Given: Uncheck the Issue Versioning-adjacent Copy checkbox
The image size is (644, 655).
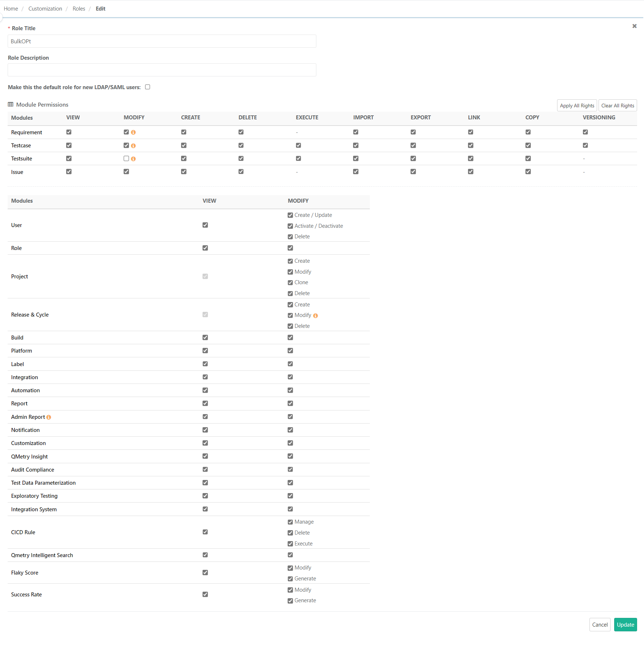Looking at the screenshot, I should pyautogui.click(x=528, y=171).
